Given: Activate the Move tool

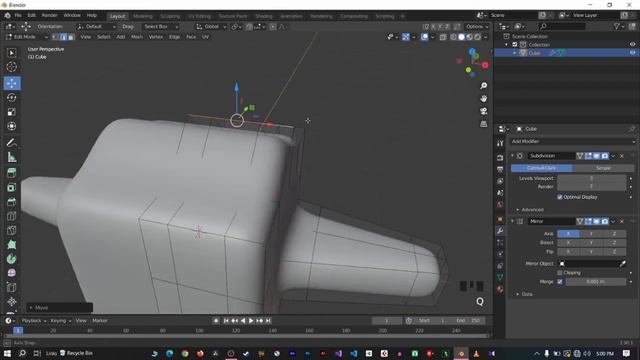Looking at the screenshot, I should (12, 83).
